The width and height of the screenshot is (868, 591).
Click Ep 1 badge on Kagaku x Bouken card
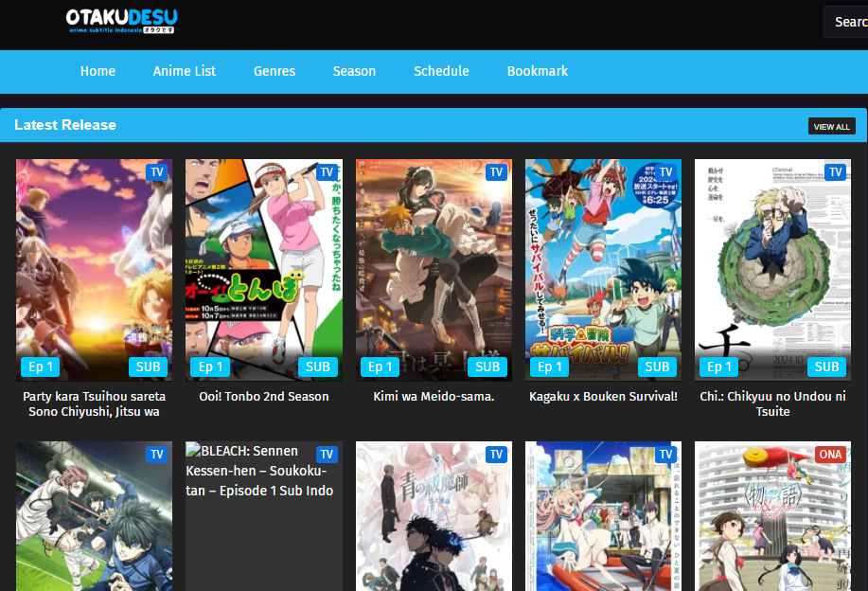click(550, 367)
